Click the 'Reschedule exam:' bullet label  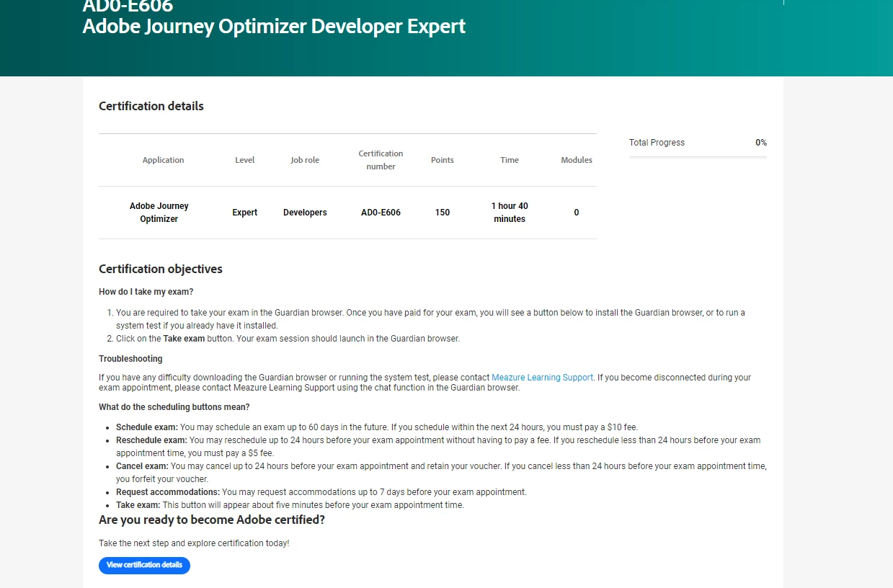(x=151, y=440)
